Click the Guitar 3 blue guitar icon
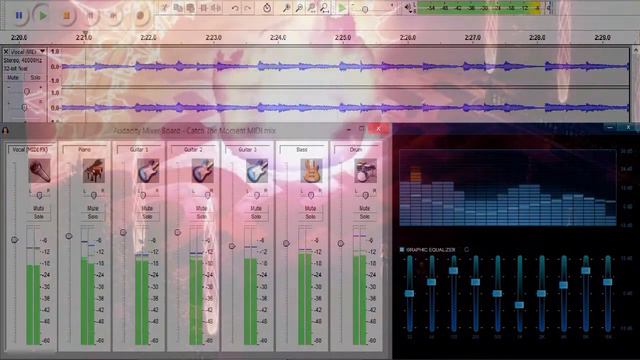 coord(257,171)
